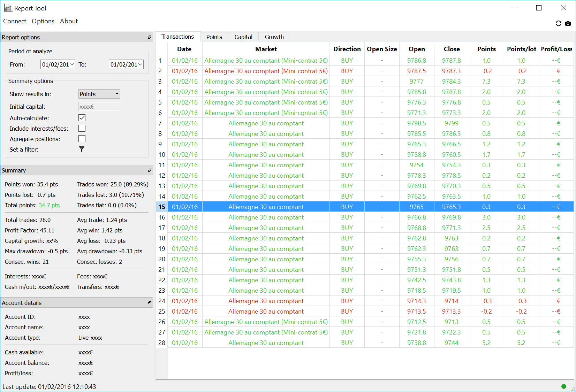
Task: Click the Initial capital input field
Action: pos(99,107)
